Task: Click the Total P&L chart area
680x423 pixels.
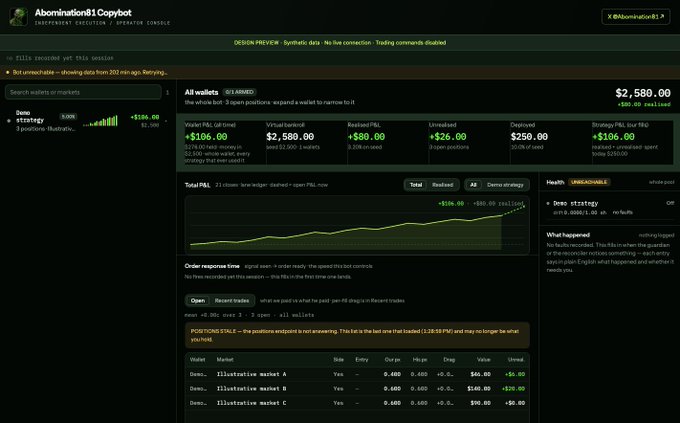Action: click(357, 225)
